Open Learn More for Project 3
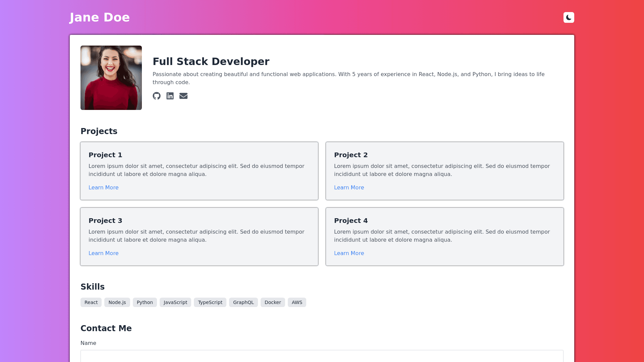The height and width of the screenshot is (362, 644). coord(103,253)
